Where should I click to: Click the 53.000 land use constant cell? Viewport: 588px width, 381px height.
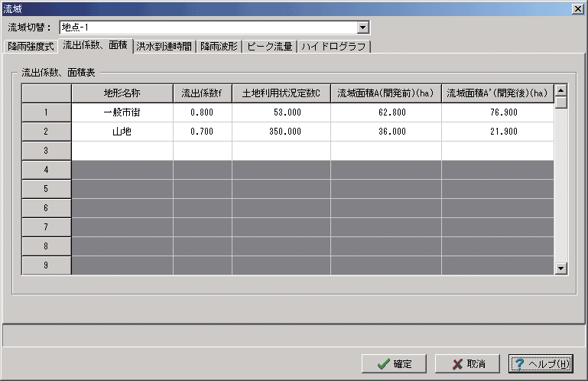click(x=281, y=112)
